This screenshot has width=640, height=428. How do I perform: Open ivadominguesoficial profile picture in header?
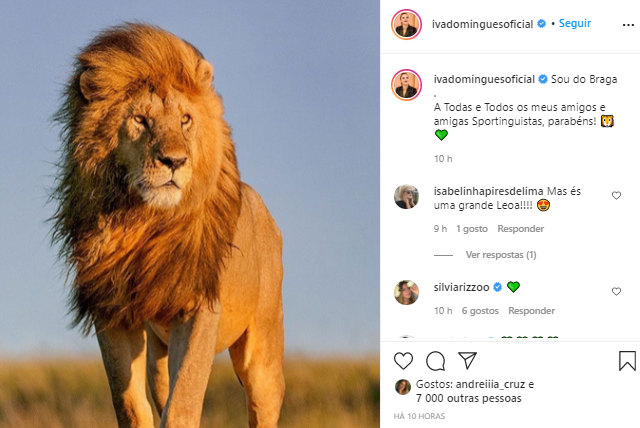(406, 23)
